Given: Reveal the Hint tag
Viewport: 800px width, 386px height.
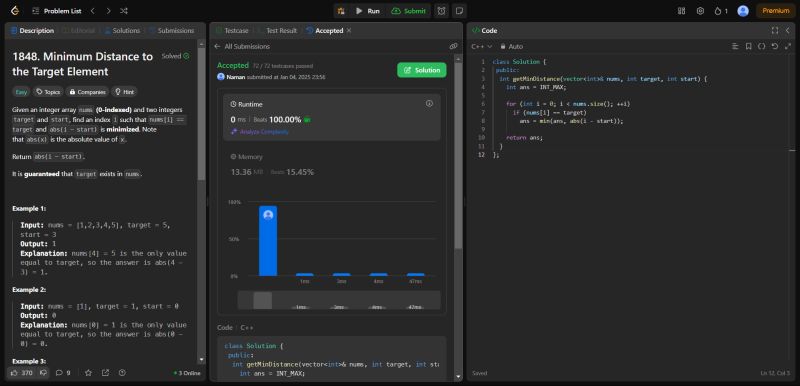Looking at the screenshot, I should [124, 92].
